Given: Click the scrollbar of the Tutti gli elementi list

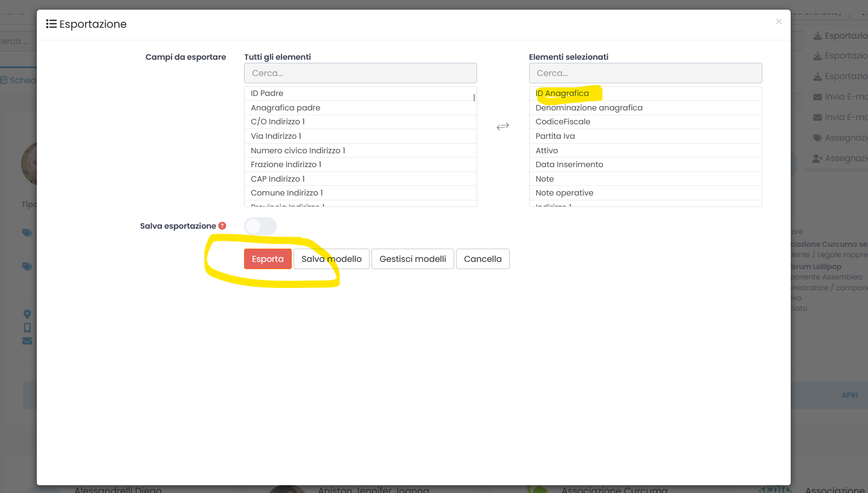Looking at the screenshot, I should pos(474,98).
